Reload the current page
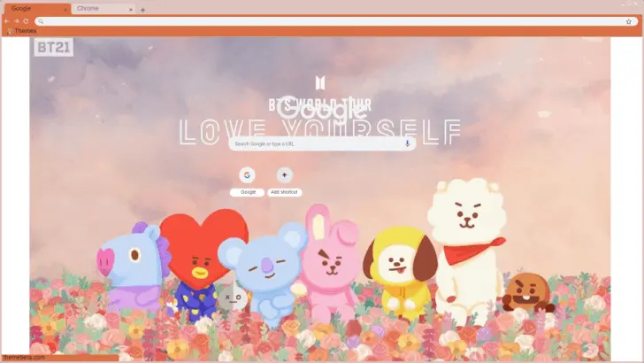Image resolution: width=644 pixels, height=363 pixels. pyautogui.click(x=26, y=20)
